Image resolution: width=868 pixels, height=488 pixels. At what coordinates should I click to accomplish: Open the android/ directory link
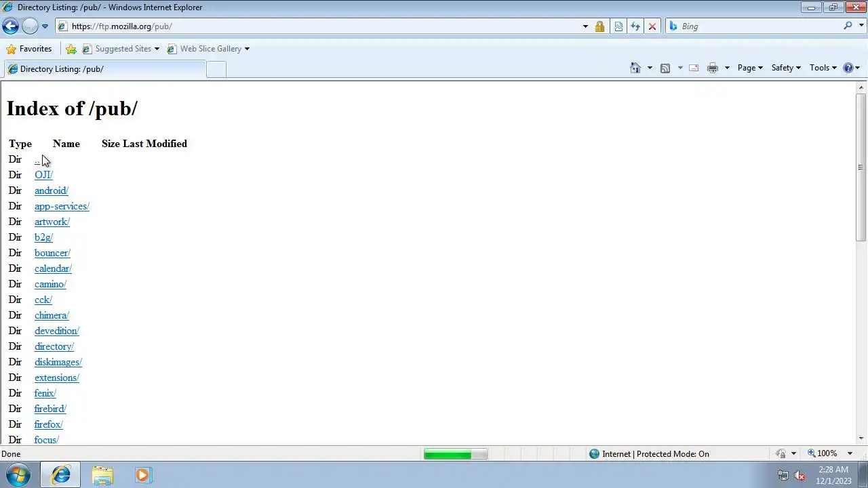[x=52, y=190]
